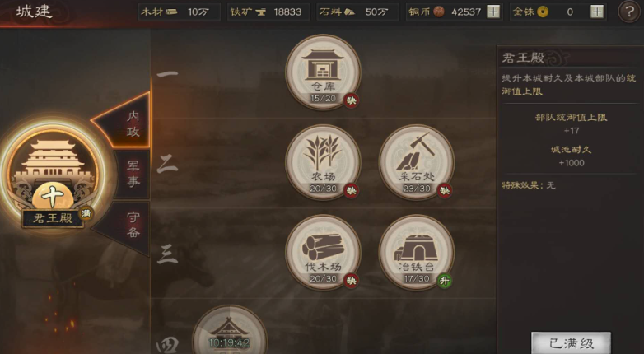The height and width of the screenshot is (354, 644).
Task: Click the 已满级 max level button
Action: pos(571,343)
